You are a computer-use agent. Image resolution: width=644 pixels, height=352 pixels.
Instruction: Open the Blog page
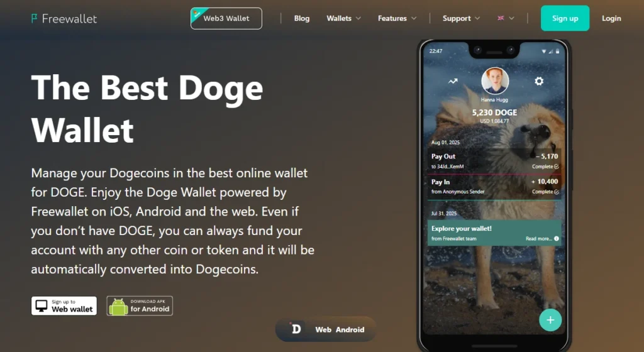pos(302,18)
